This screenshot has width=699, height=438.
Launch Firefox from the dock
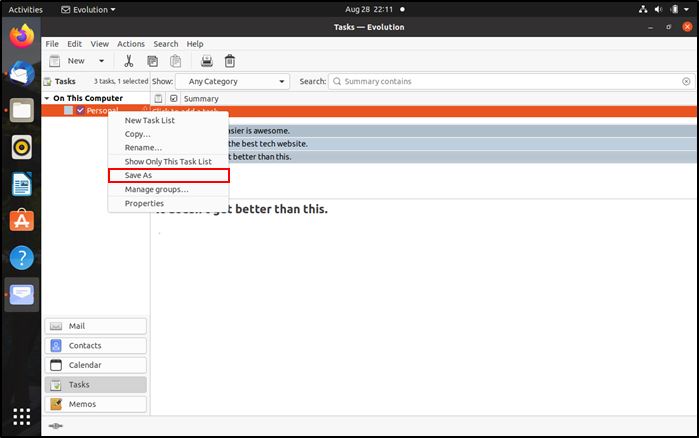[x=21, y=37]
